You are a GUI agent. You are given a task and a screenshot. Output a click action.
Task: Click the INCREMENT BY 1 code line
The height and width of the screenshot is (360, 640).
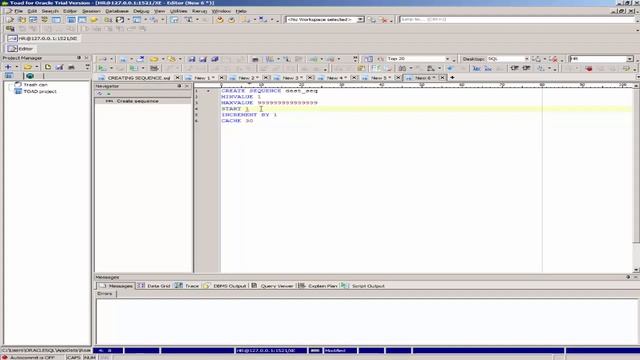tap(249, 115)
